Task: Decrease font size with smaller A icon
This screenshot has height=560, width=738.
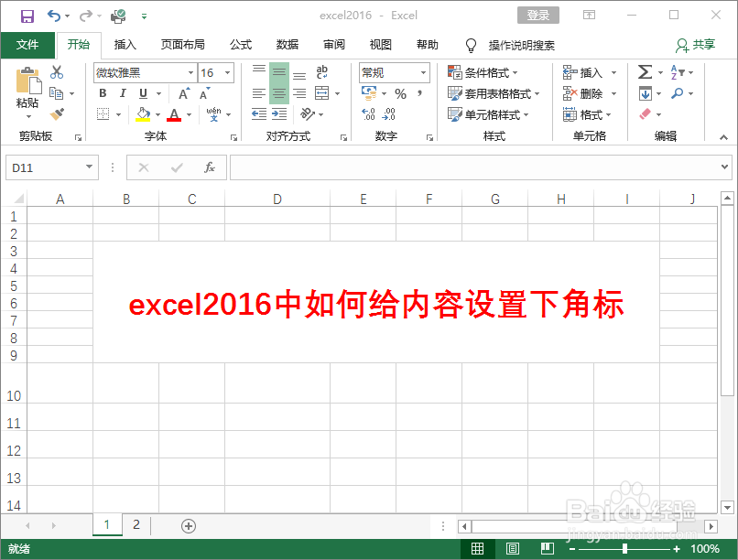Action: pyautogui.click(x=205, y=93)
